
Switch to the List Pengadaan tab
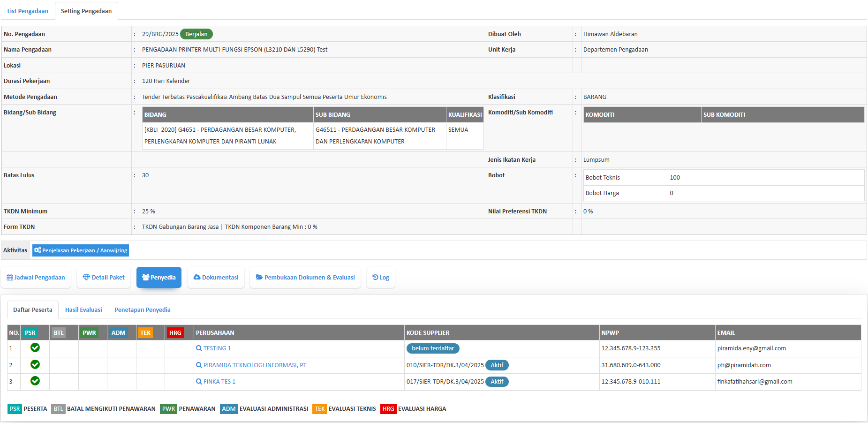[28, 11]
